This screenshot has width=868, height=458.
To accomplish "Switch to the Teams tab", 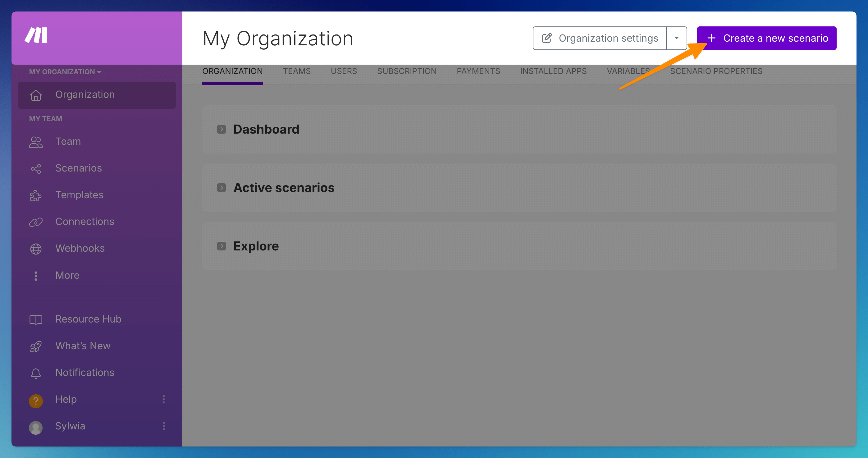I will pos(296,71).
